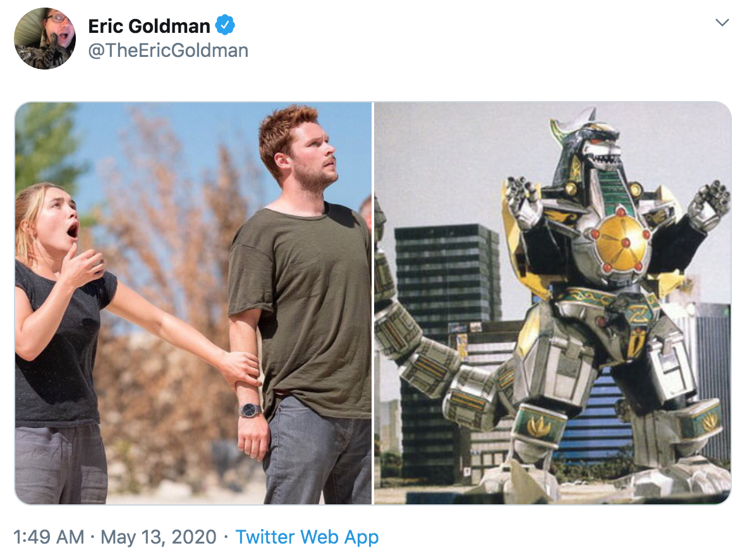Open the Twitter Web App source link
Screen dimensions: 747x560
click(307, 537)
